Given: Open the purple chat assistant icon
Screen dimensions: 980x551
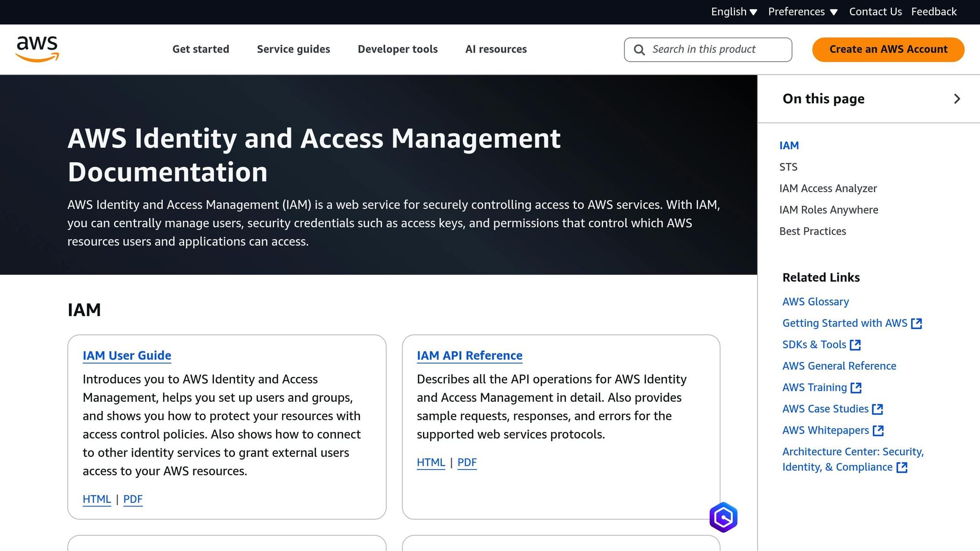Looking at the screenshot, I should point(723,517).
